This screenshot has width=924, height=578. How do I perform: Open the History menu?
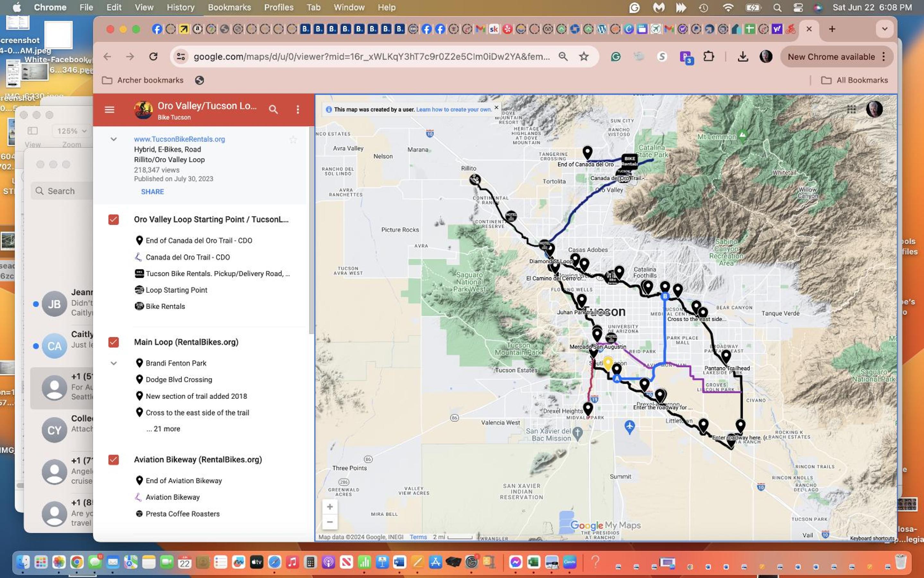[x=180, y=7]
